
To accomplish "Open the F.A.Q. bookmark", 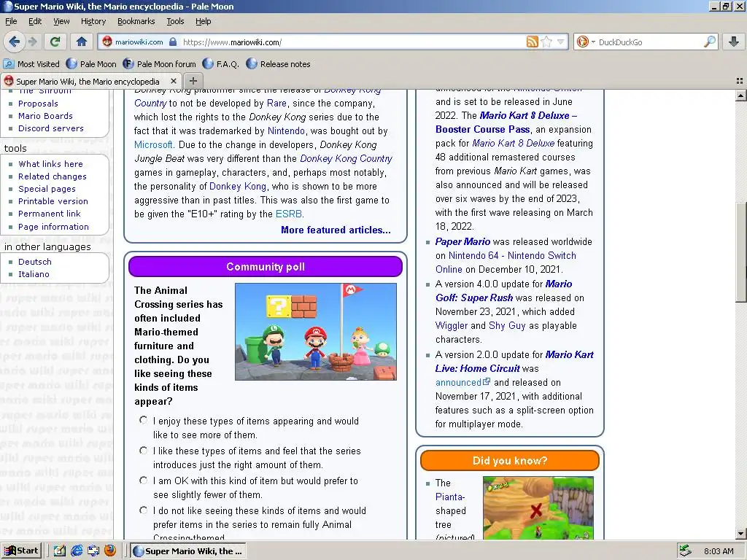I will pos(220,64).
